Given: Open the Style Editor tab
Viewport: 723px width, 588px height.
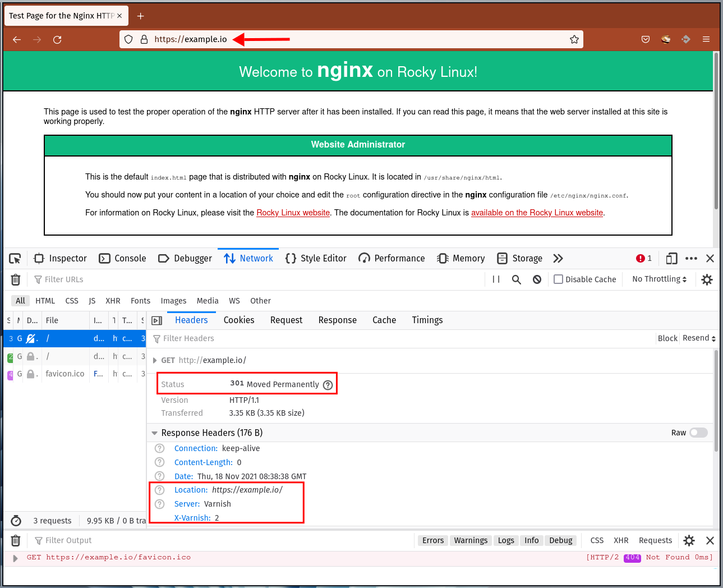Looking at the screenshot, I should tap(316, 259).
